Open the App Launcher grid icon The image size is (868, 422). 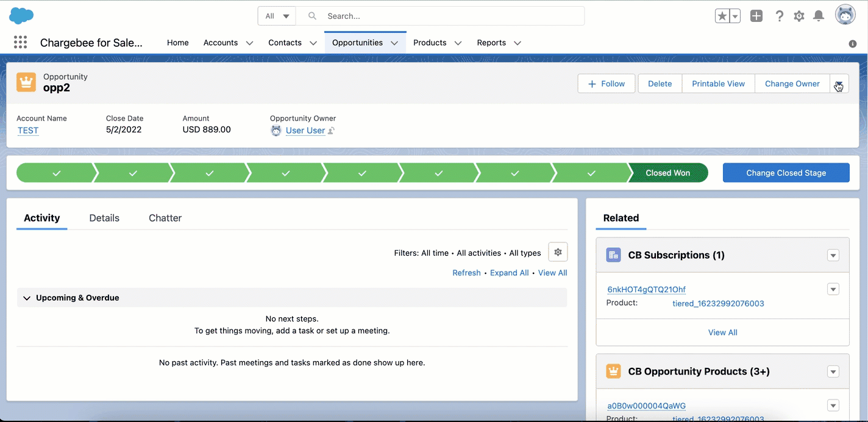[20, 42]
